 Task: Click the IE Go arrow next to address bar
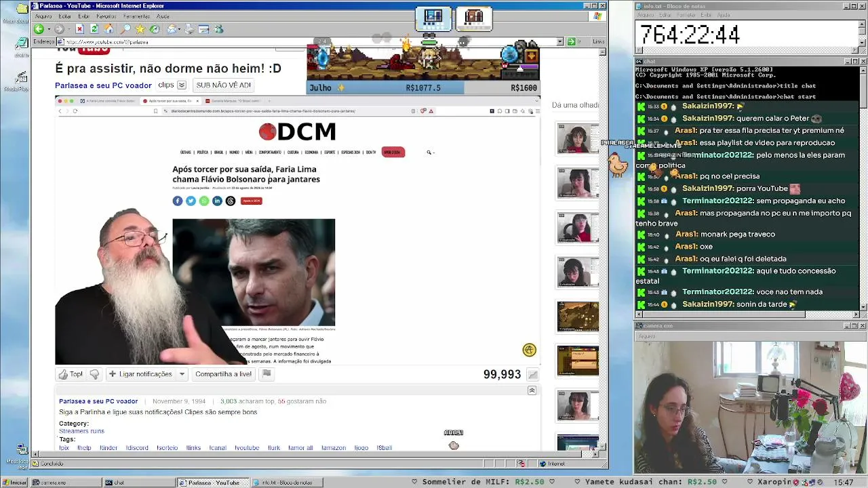coord(571,42)
